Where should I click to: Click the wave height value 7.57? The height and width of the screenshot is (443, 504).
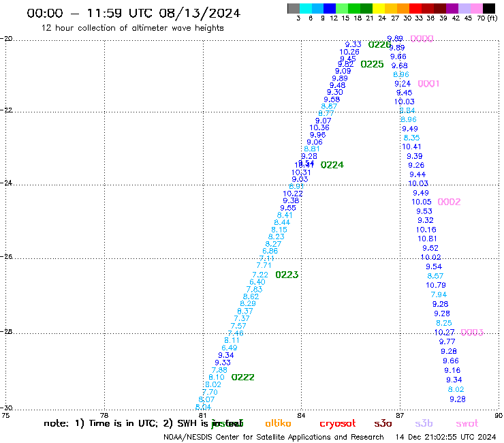pyautogui.click(x=238, y=326)
